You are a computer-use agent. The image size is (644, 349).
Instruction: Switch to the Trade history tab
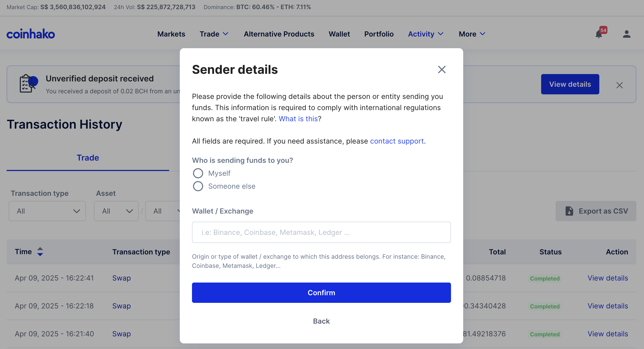pyautogui.click(x=88, y=158)
